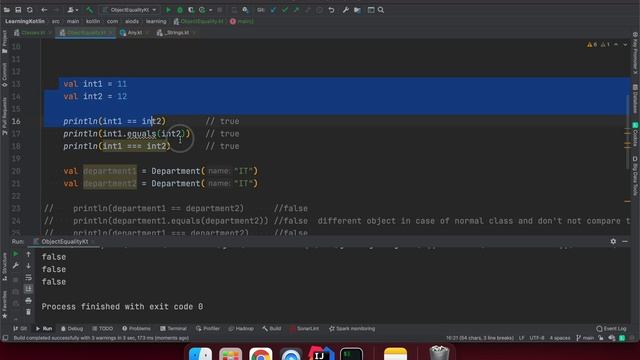Click the Git commit checkmark icon
640x360 pixels.
[x=285, y=10]
